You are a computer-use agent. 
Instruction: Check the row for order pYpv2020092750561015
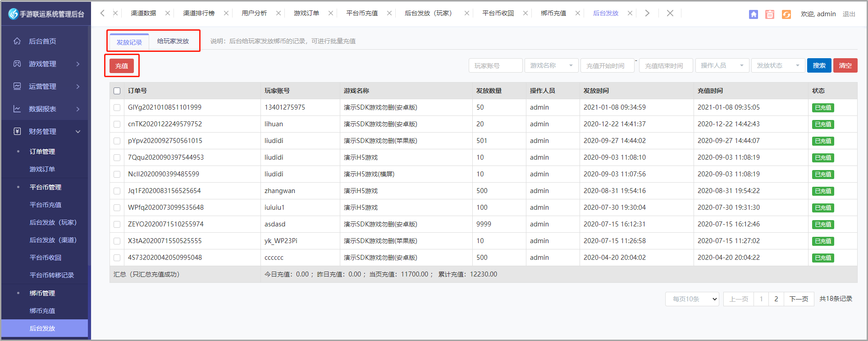tap(117, 141)
